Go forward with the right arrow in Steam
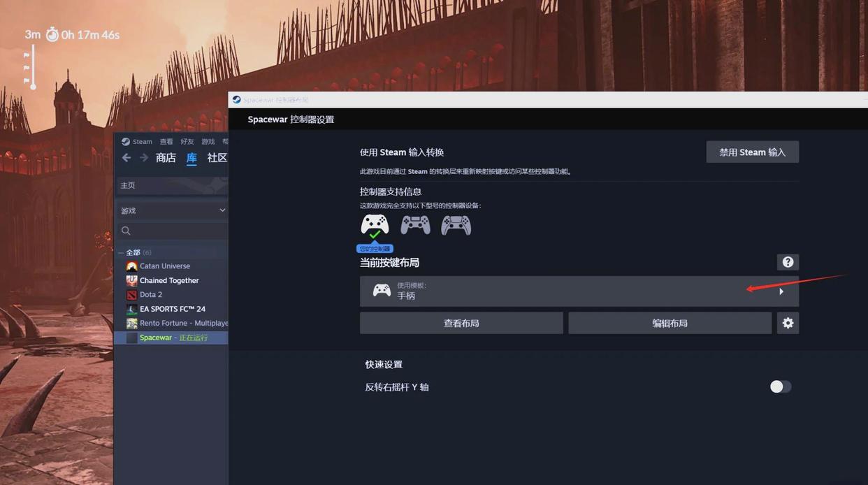This screenshot has height=485, width=868. click(144, 158)
